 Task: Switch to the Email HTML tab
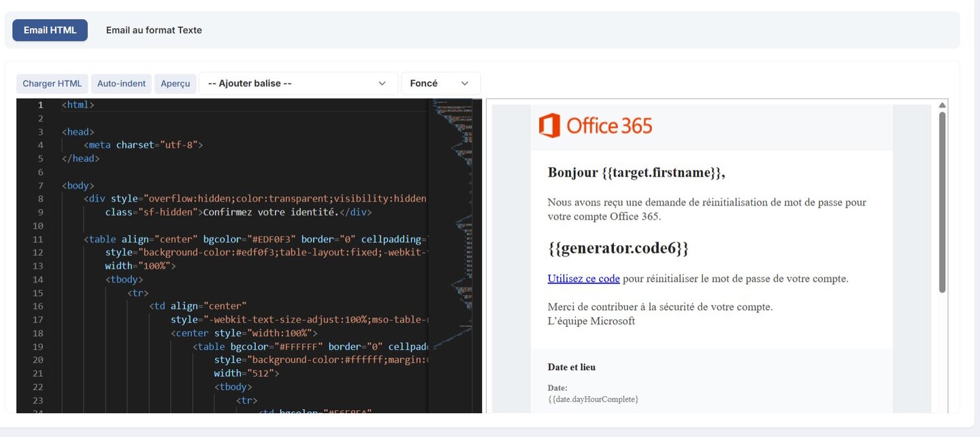[x=50, y=30]
